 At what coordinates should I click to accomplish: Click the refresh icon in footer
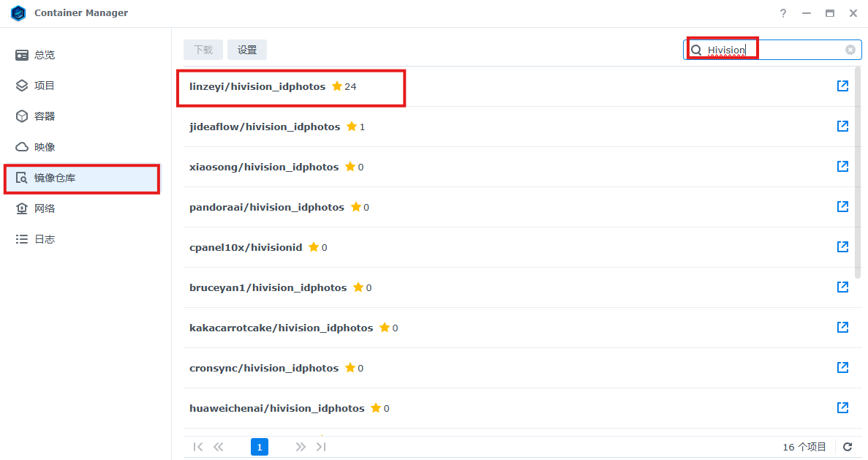click(848, 447)
